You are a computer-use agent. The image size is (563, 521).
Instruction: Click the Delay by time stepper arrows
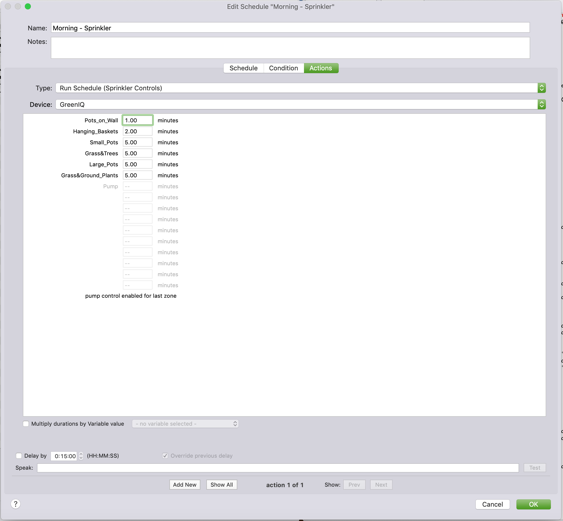click(x=81, y=456)
